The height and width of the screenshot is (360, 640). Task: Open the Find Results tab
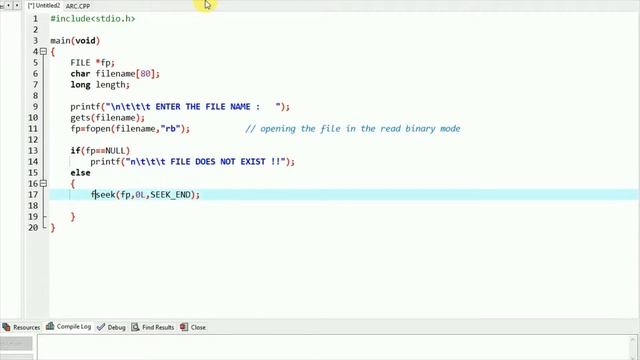[153, 327]
